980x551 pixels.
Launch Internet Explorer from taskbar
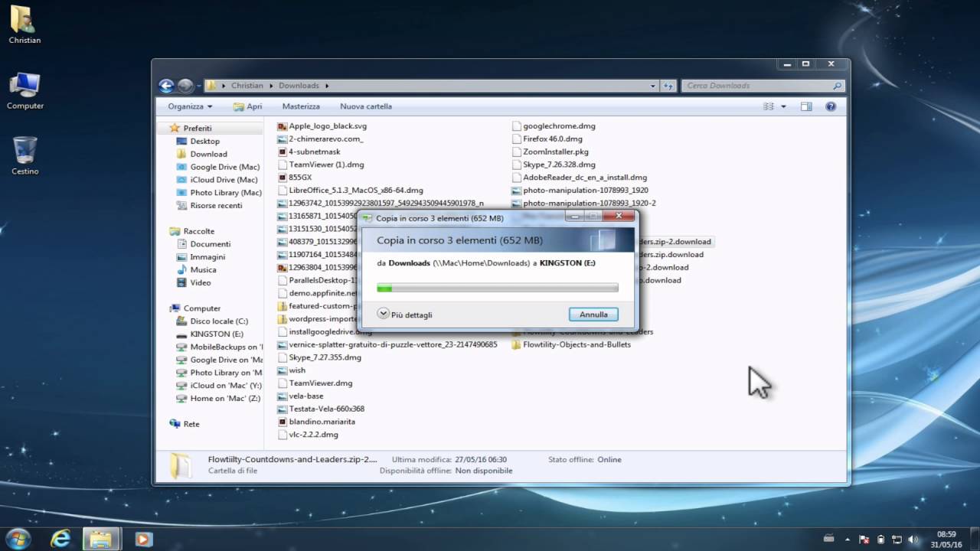60,539
